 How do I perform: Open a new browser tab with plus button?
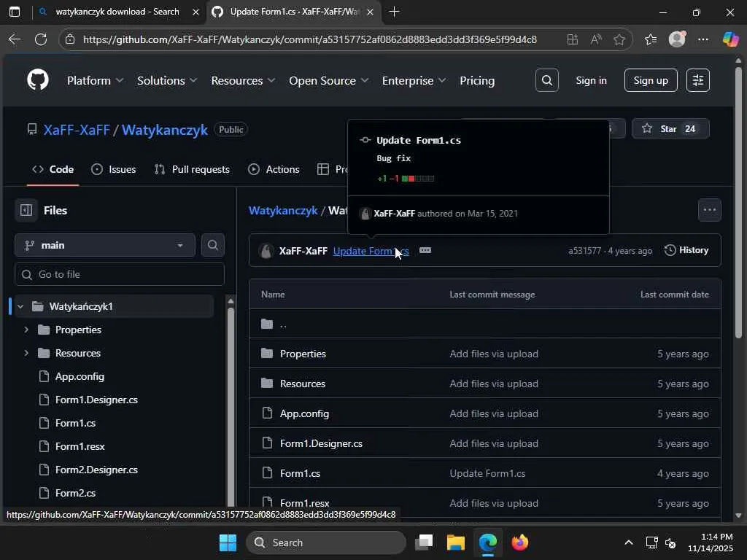click(394, 12)
